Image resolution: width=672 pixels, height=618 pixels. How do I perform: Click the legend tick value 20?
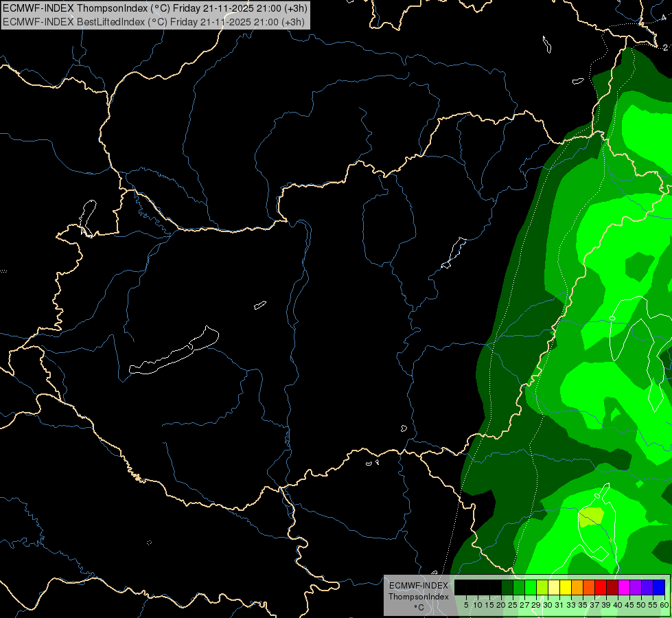pos(501,605)
